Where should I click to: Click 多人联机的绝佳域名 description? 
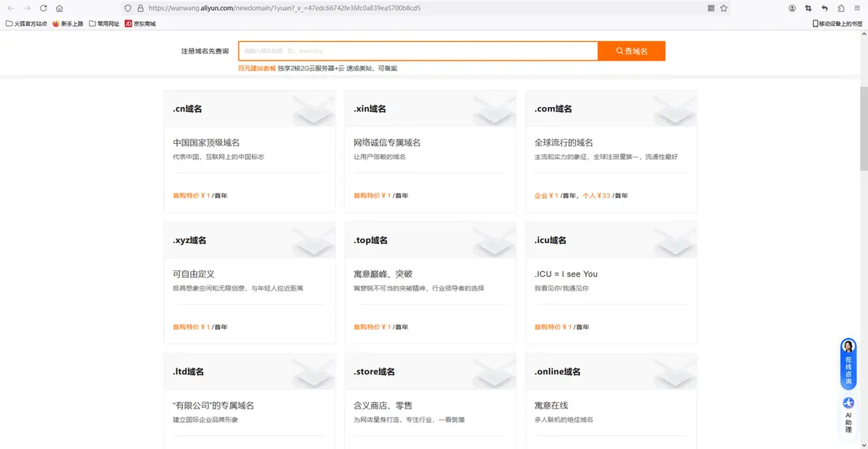pos(563,420)
